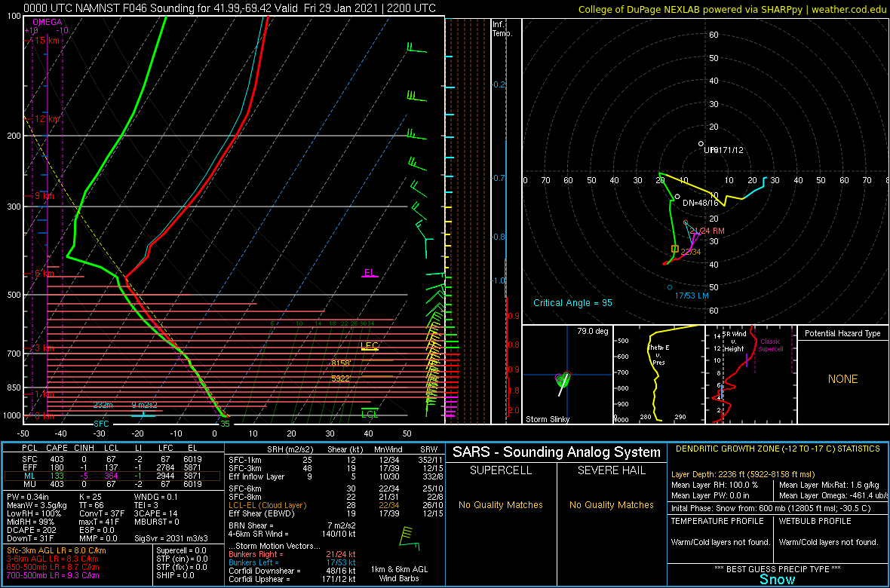Click the Sfc-3km AGL LR lapse rate line

(57, 550)
